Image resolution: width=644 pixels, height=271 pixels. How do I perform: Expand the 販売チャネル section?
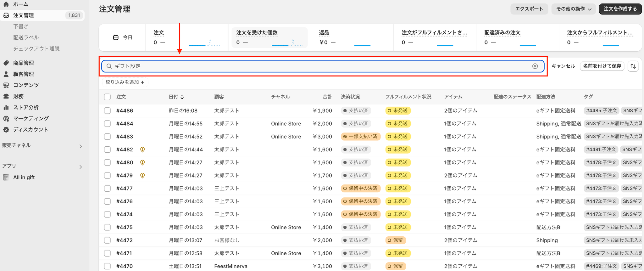tap(80, 146)
